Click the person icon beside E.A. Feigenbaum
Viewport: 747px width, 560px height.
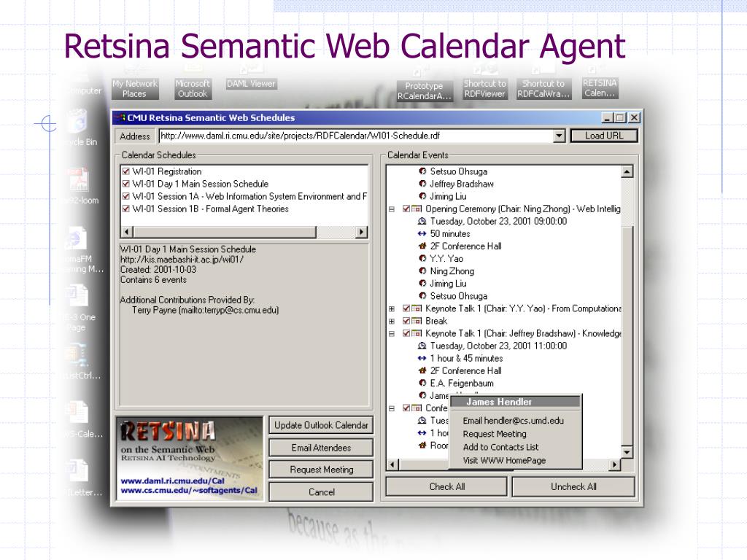(x=422, y=383)
